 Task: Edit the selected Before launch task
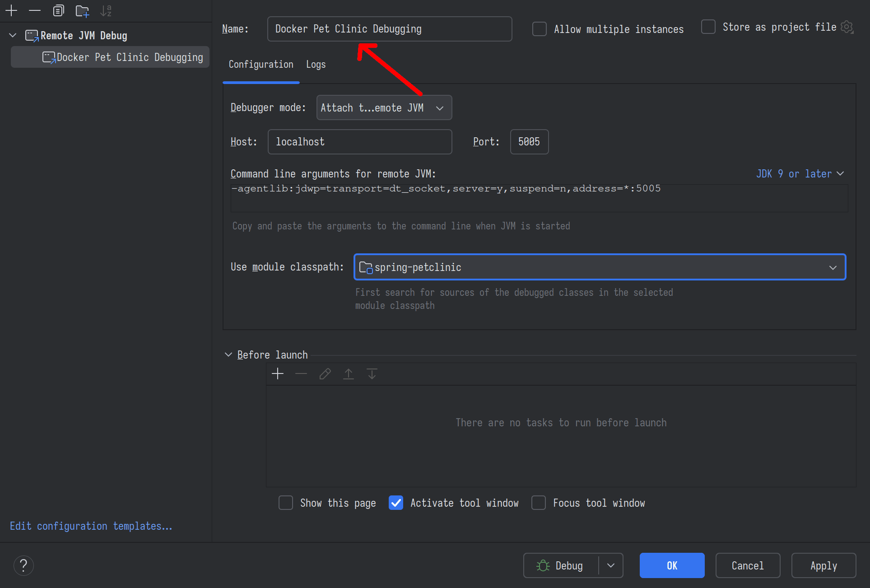[325, 373]
